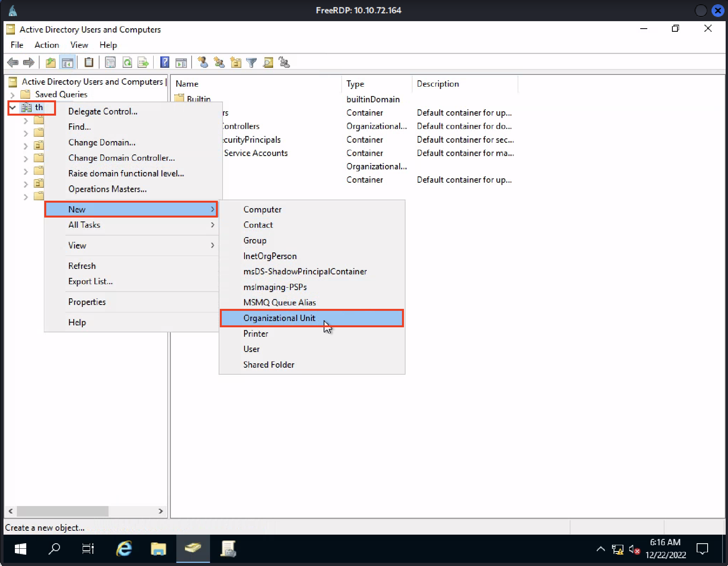This screenshot has height=566, width=728.
Task: Click the network status tray icon
Action: (618, 550)
